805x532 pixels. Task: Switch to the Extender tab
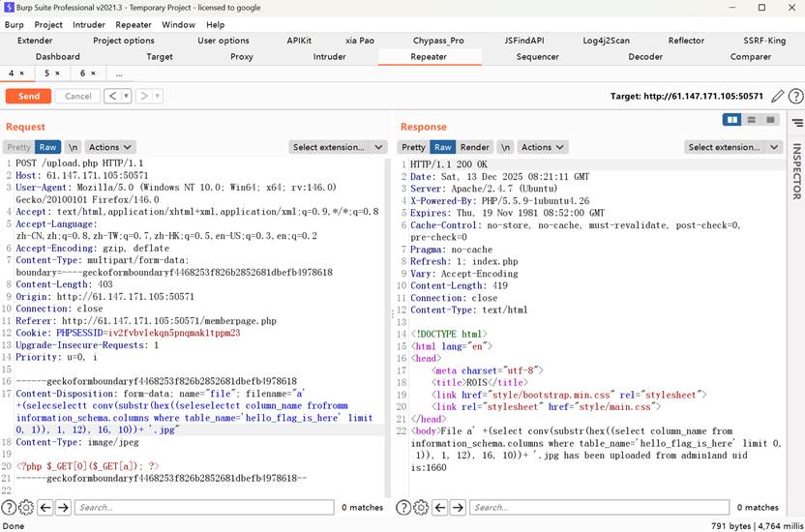click(x=35, y=41)
